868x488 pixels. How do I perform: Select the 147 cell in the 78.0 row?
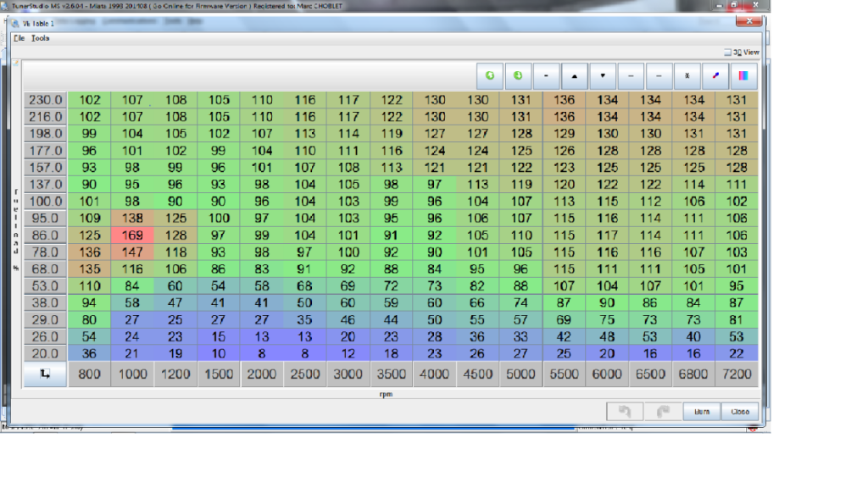[x=132, y=252]
